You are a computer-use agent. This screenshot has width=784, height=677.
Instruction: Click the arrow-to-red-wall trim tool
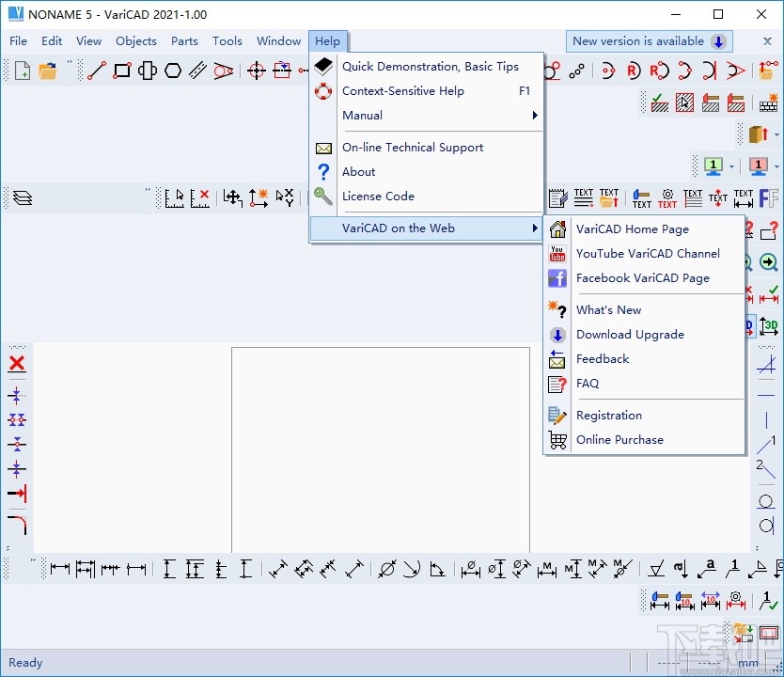tap(18, 494)
